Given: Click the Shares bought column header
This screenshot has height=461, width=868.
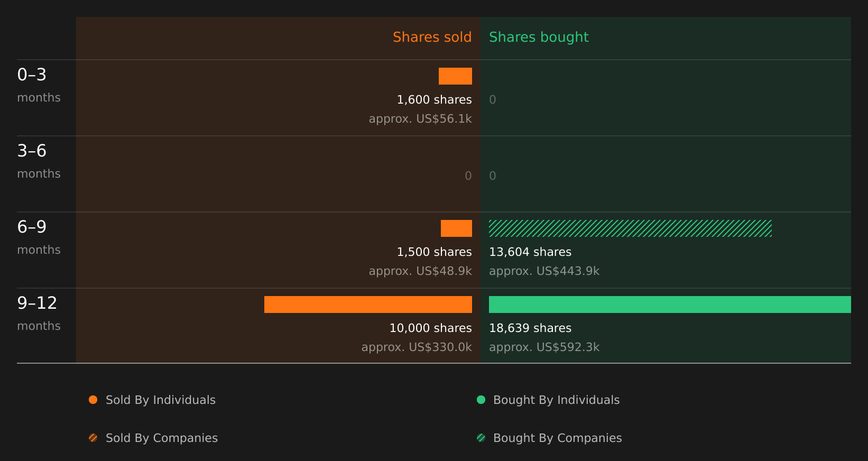Looking at the screenshot, I should point(539,37).
